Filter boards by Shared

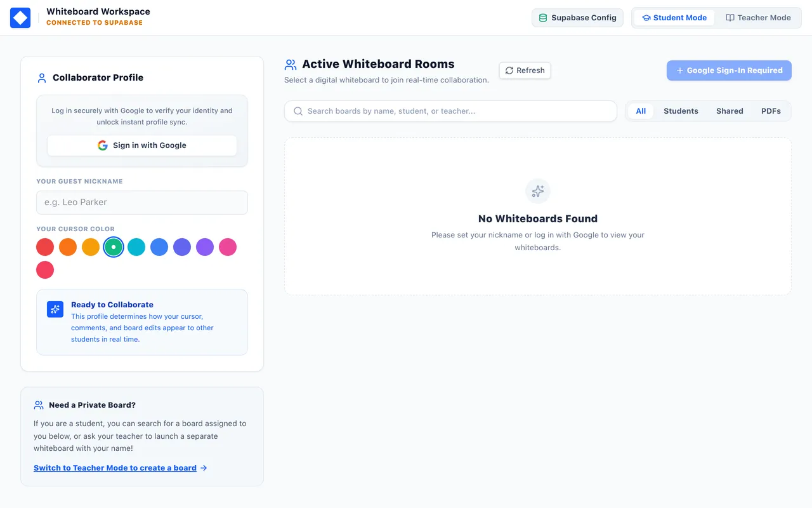(730, 111)
